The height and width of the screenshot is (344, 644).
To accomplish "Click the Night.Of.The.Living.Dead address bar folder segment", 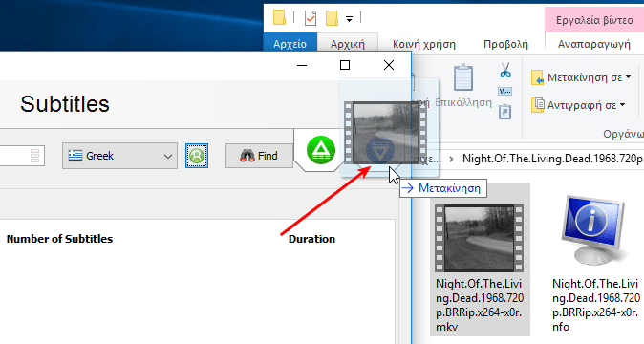I will [x=552, y=159].
